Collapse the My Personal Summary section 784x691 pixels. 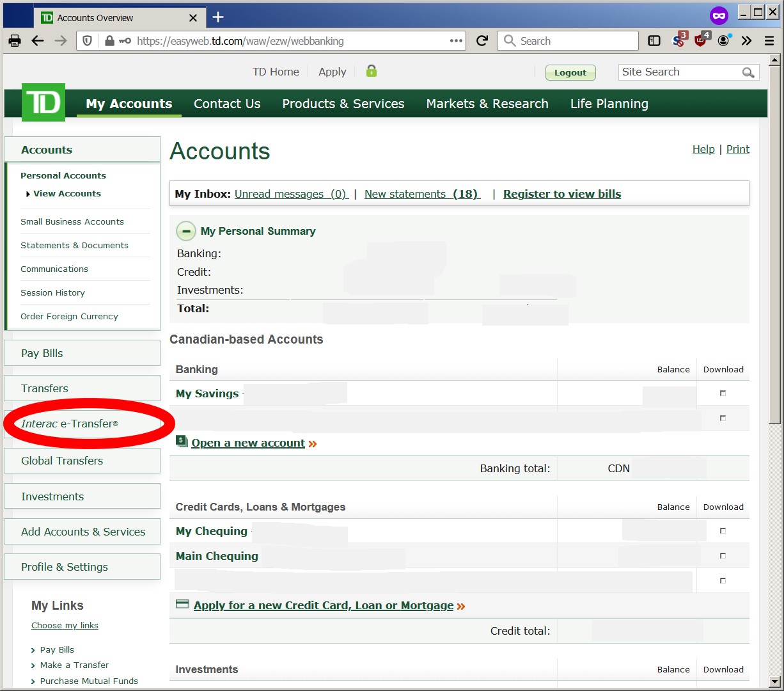coord(185,231)
